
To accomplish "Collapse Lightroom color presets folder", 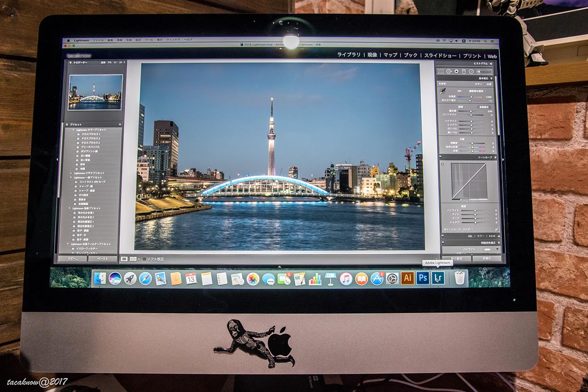I will point(73,130).
